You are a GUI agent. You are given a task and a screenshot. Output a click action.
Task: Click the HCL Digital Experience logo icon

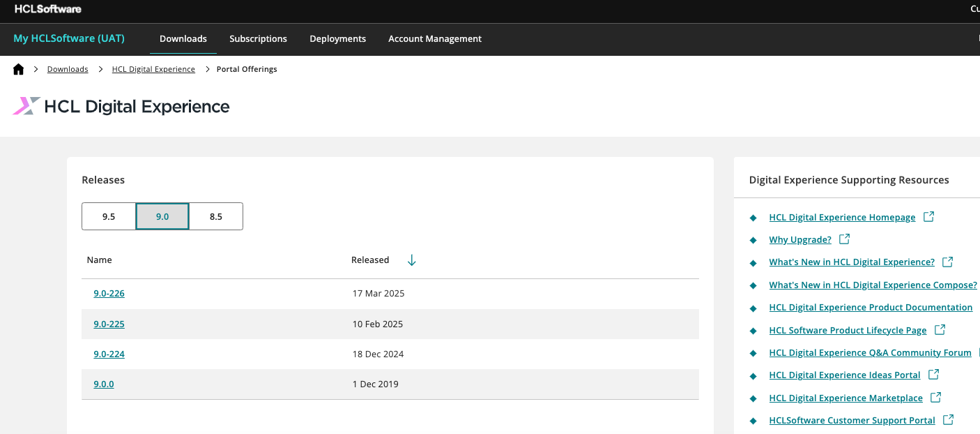coord(26,106)
